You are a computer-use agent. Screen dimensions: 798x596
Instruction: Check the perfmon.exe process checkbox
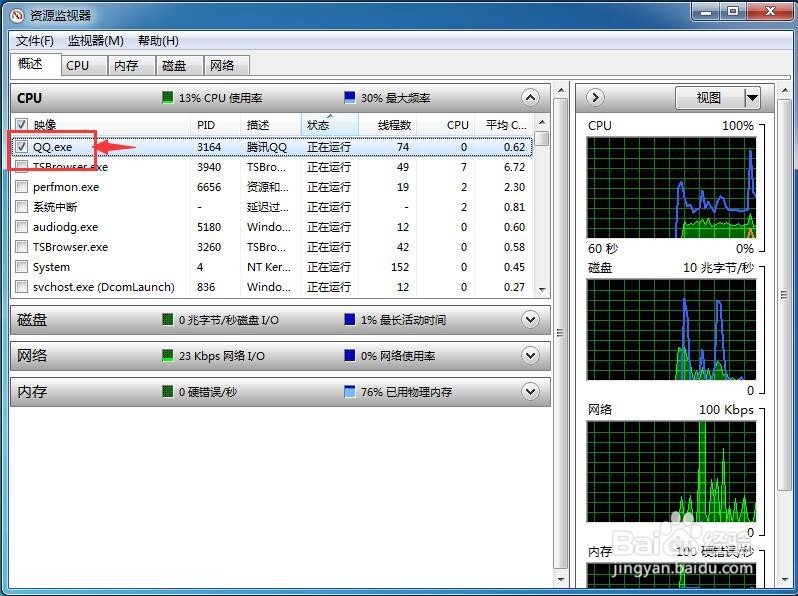pyautogui.click(x=21, y=187)
